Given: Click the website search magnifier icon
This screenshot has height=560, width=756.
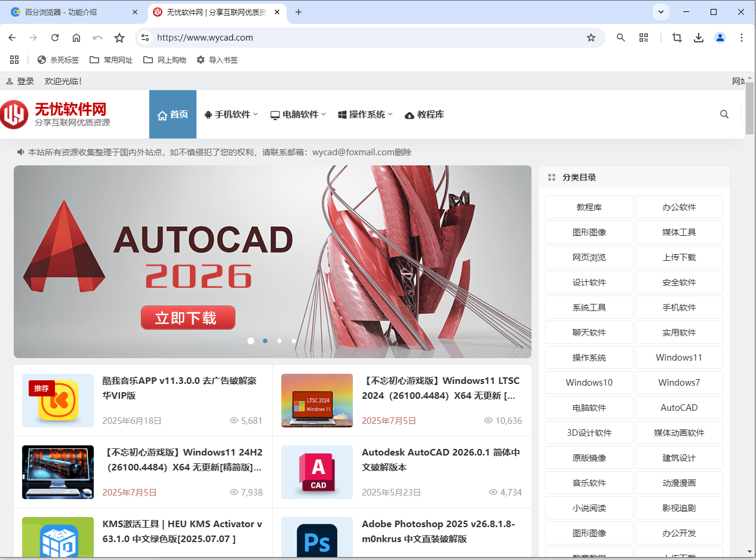Looking at the screenshot, I should [x=724, y=115].
